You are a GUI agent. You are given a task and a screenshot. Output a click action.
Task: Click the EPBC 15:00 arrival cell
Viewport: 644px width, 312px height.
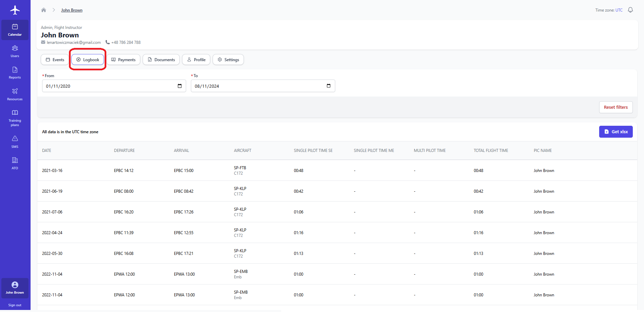(x=184, y=171)
